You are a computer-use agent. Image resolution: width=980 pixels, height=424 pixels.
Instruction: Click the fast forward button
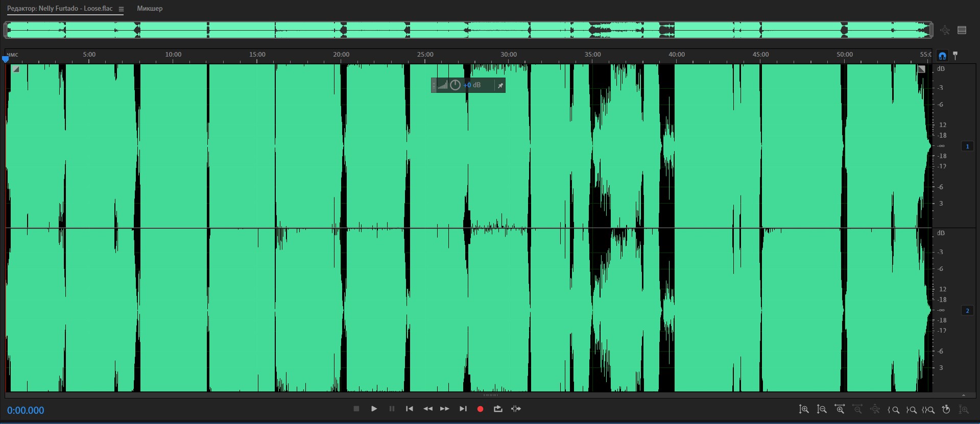(445, 409)
